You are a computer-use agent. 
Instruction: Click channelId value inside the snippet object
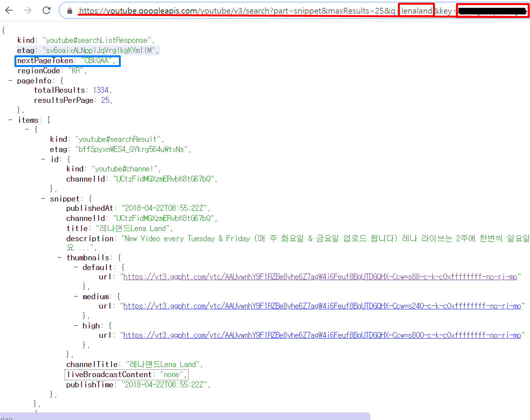[164, 218]
